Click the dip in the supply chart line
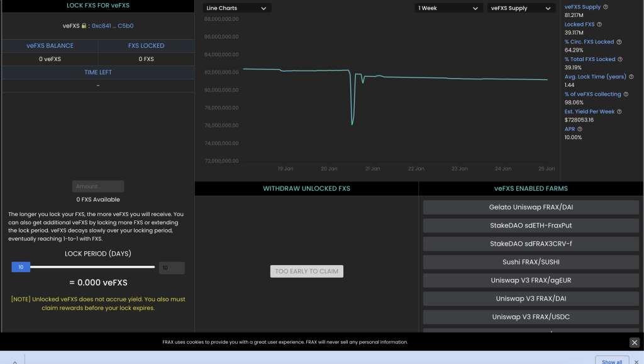The height and width of the screenshot is (364, 644). [352, 123]
